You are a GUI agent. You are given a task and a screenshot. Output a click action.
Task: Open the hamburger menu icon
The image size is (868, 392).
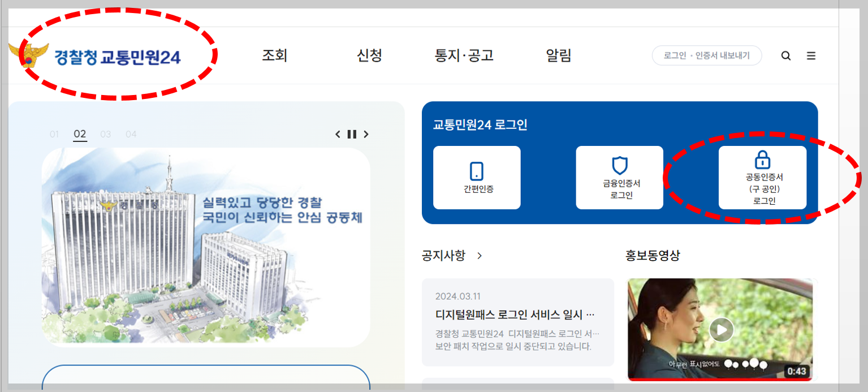coord(811,56)
